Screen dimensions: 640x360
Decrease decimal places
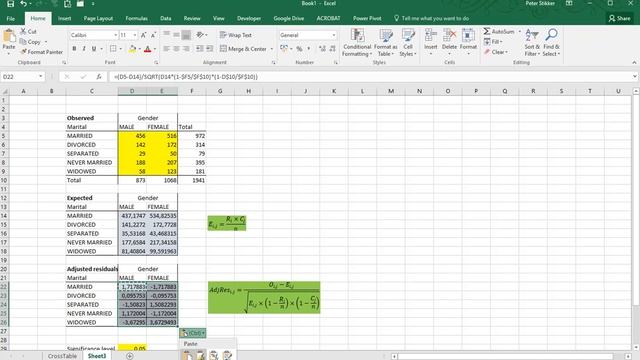[332, 49]
